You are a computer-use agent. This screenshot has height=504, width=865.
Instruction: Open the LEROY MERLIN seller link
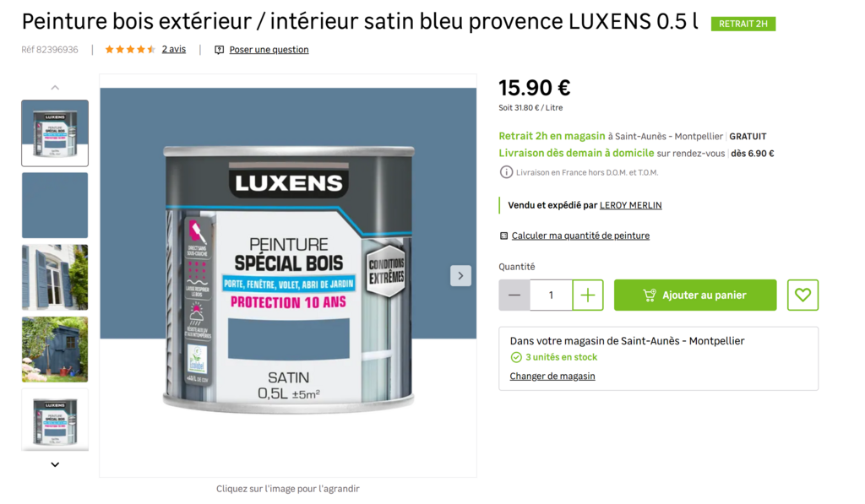630,205
